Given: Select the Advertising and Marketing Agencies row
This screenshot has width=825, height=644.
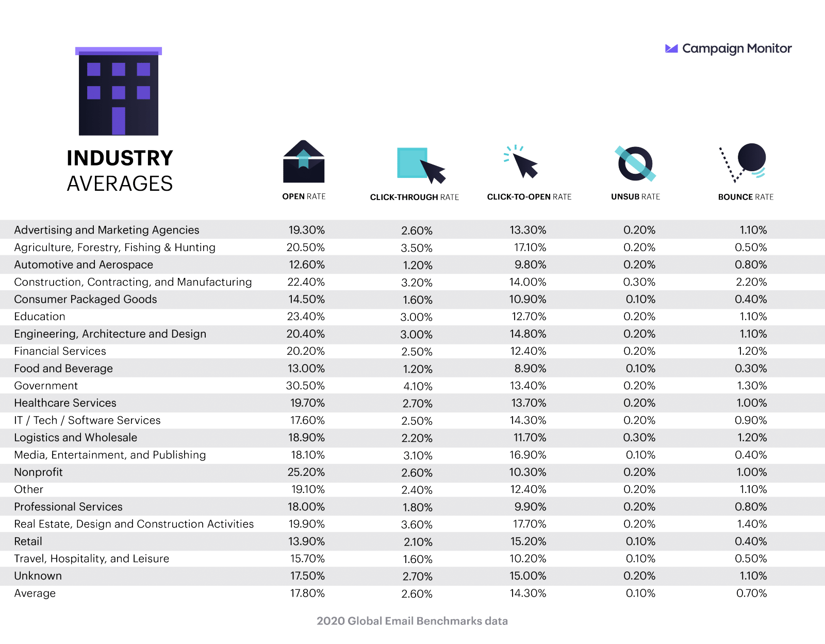Looking at the screenshot, I should click(x=412, y=230).
